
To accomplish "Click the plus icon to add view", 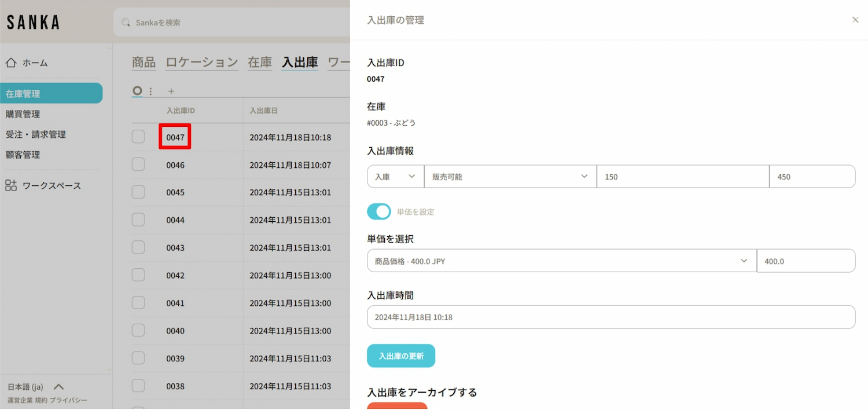I will point(171,91).
